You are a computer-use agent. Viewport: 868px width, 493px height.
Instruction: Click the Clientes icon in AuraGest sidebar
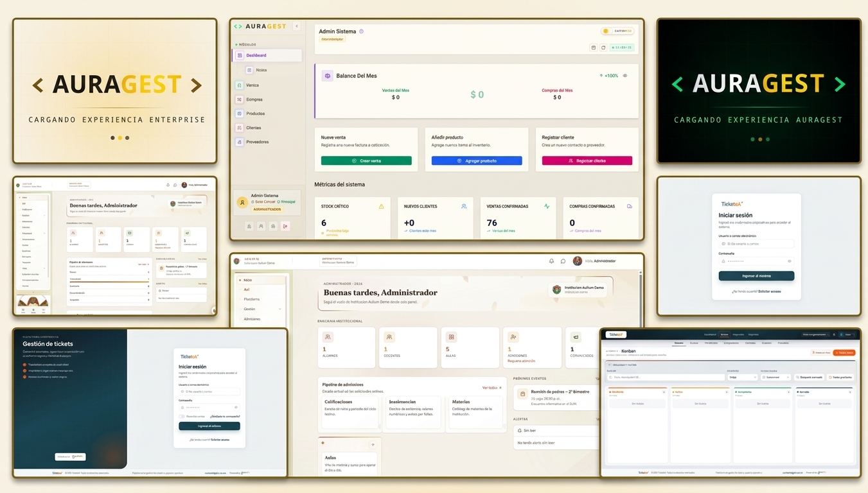point(239,128)
